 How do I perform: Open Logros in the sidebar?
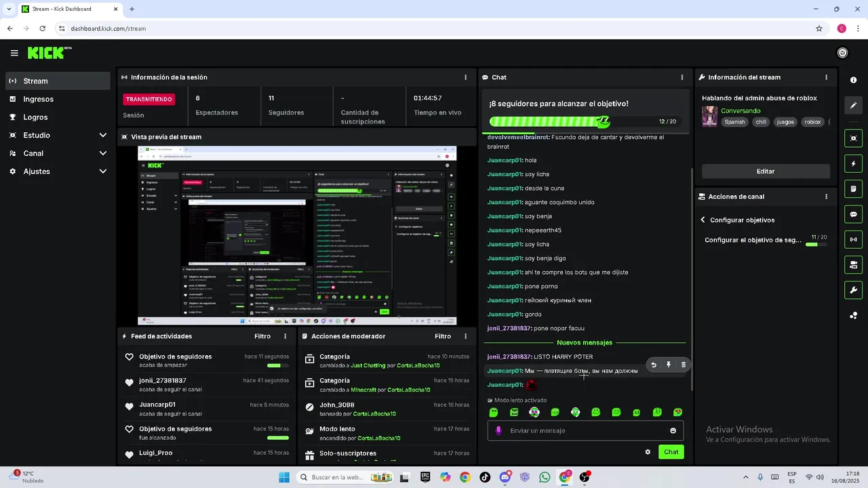click(x=58, y=117)
